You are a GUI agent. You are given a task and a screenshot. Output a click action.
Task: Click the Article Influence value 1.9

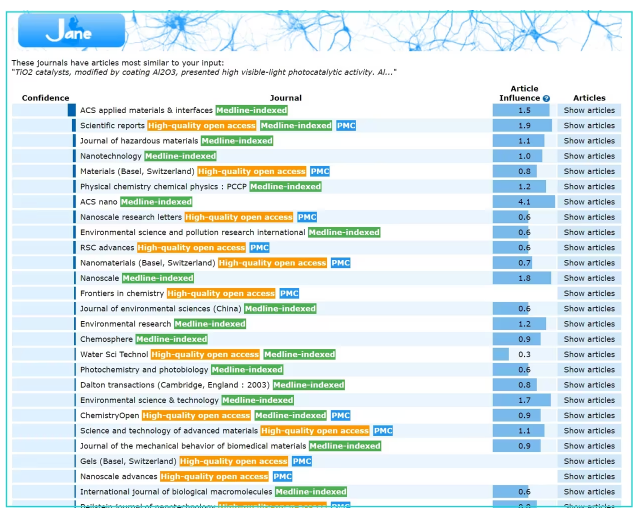(524, 126)
